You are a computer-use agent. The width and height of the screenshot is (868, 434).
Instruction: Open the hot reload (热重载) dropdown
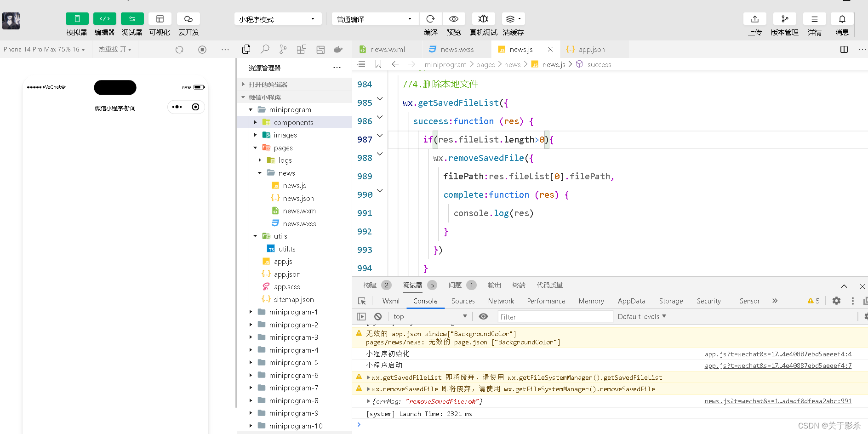tap(115, 49)
